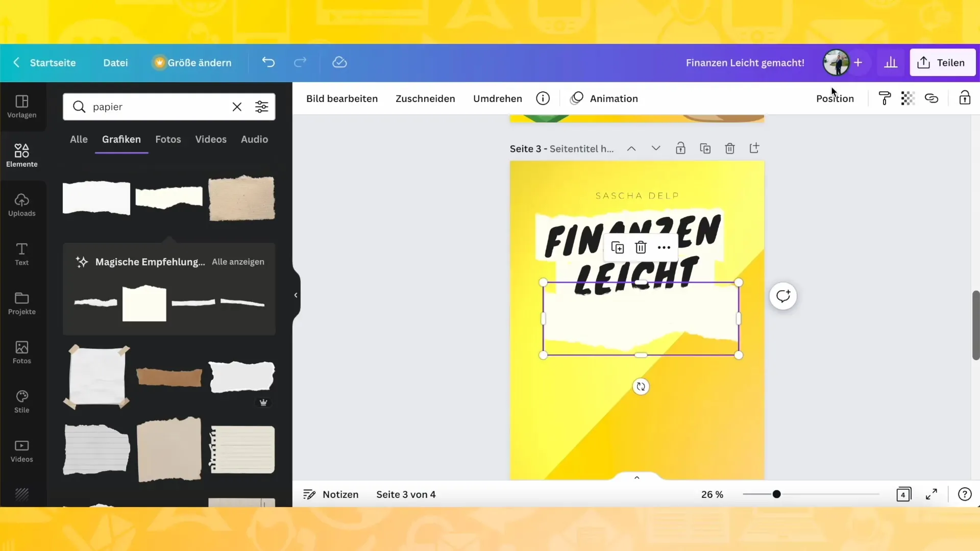Click the Teilen (Share) button
Screen dimensions: 980x551
tap(942, 62)
